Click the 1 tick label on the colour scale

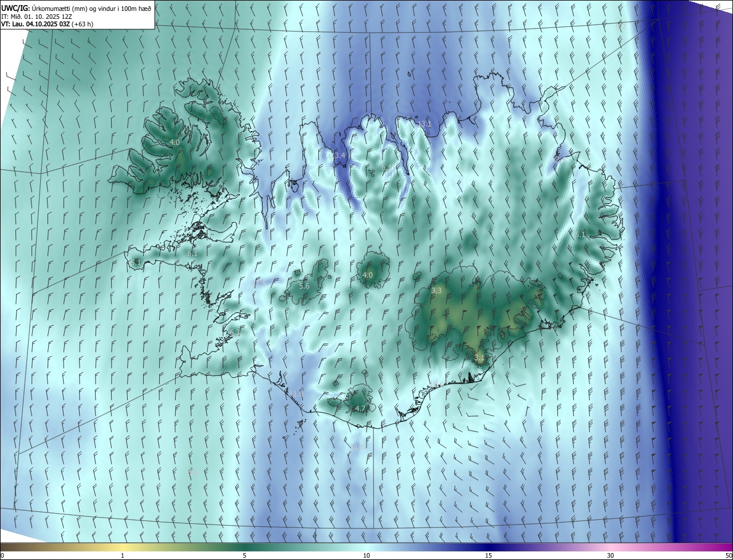123,555
